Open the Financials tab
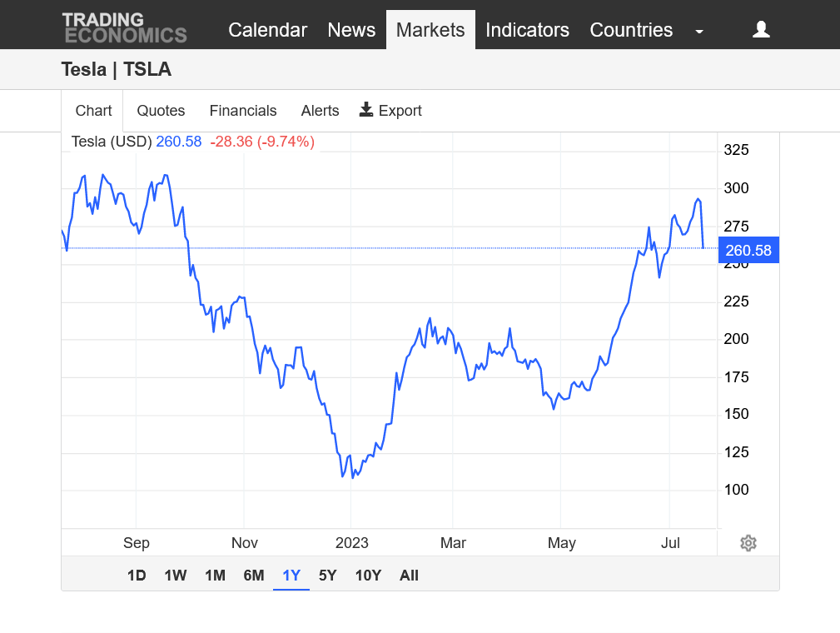The width and height of the screenshot is (840, 633). (243, 111)
